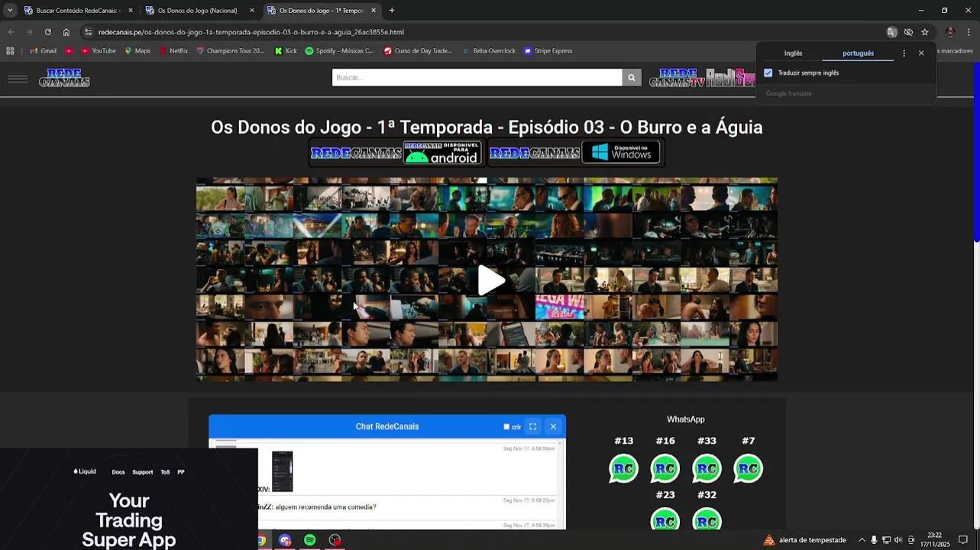Click the crossed-out eye tracking protection icon
This screenshot has height=550, width=980.
click(x=908, y=32)
